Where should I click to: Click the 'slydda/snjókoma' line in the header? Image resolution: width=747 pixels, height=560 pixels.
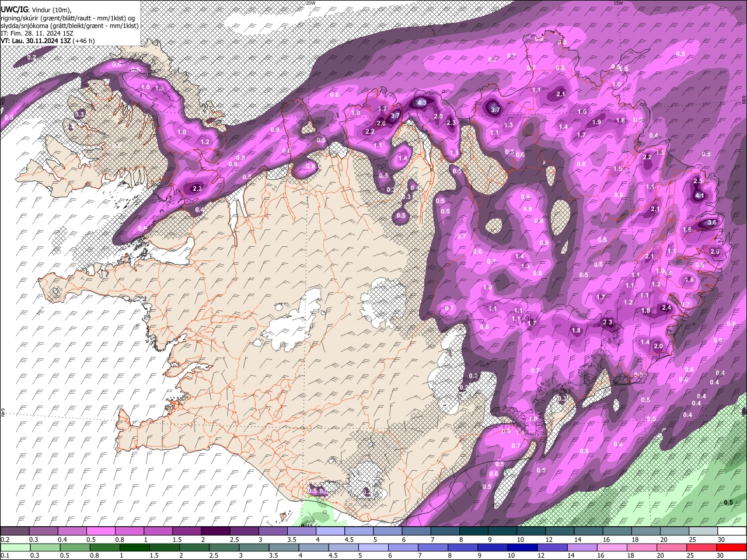tap(69, 26)
